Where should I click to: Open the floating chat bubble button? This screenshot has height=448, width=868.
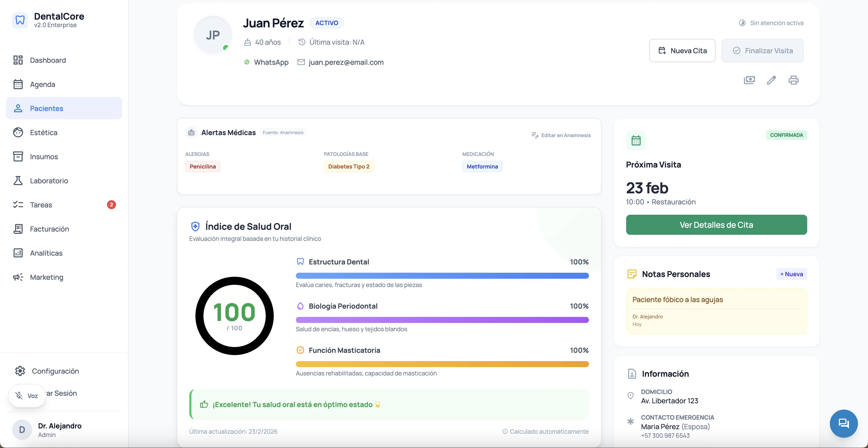843,423
